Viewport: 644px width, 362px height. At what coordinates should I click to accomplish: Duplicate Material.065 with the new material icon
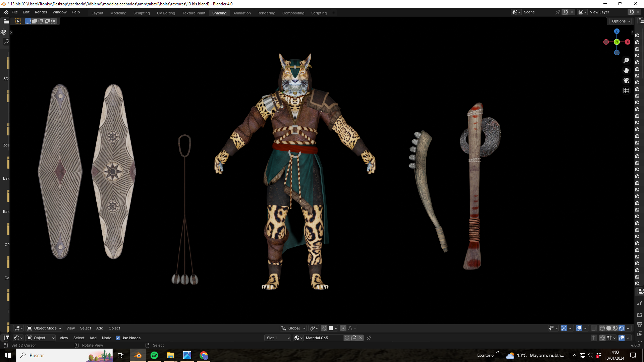[354, 338]
